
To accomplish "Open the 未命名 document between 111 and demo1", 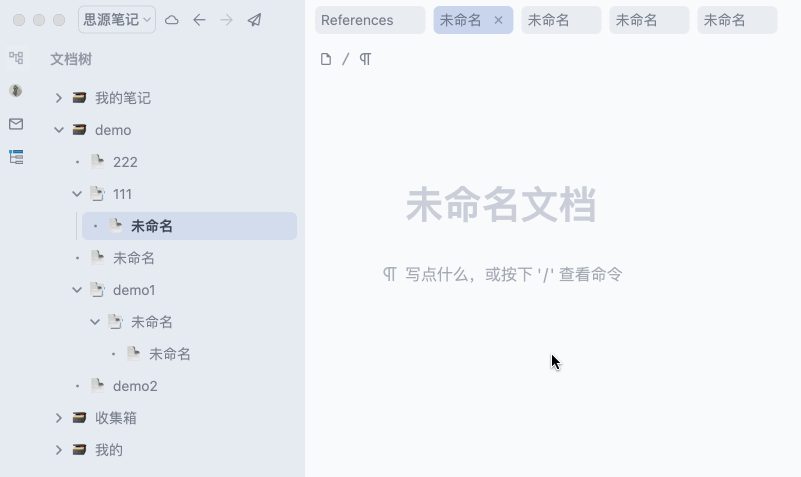I will tap(133, 258).
